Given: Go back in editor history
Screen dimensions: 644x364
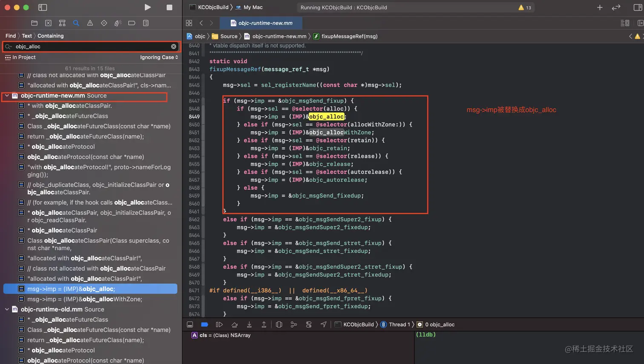Looking at the screenshot, I should click(x=201, y=23).
